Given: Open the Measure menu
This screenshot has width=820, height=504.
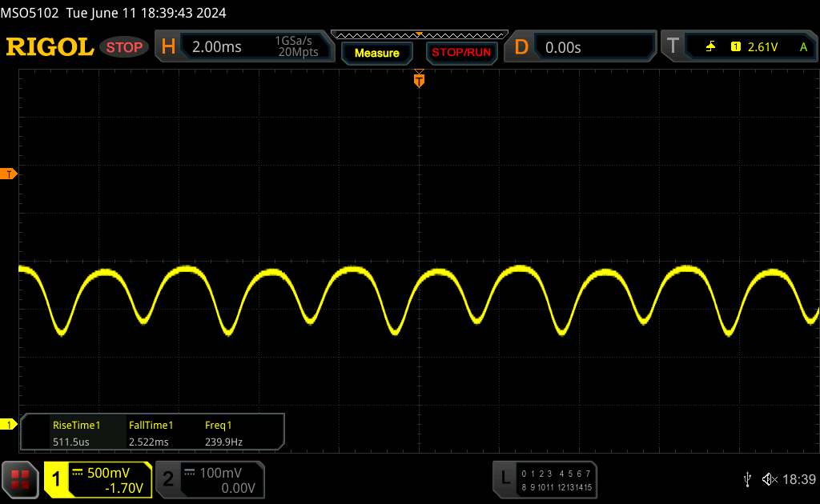Looking at the screenshot, I should coord(376,53).
